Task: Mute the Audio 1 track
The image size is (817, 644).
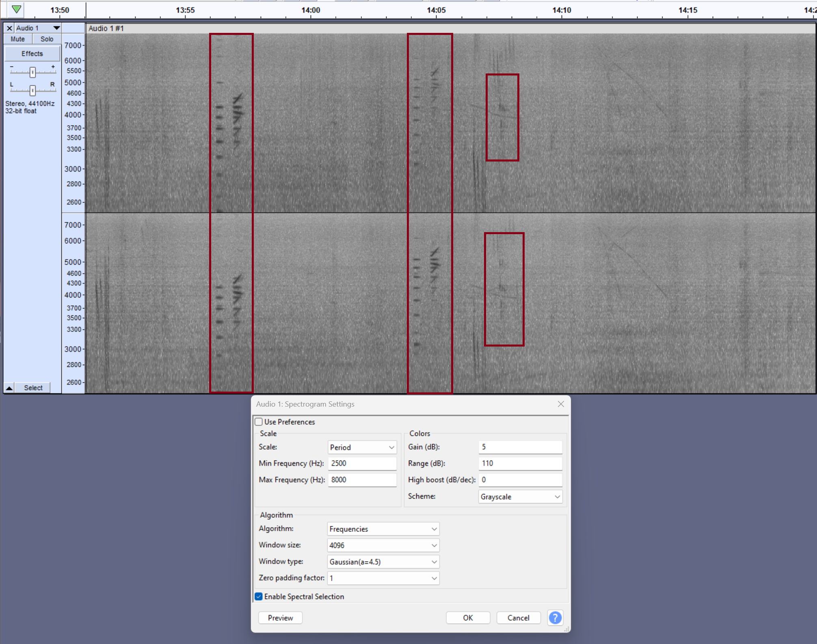Action: point(17,39)
